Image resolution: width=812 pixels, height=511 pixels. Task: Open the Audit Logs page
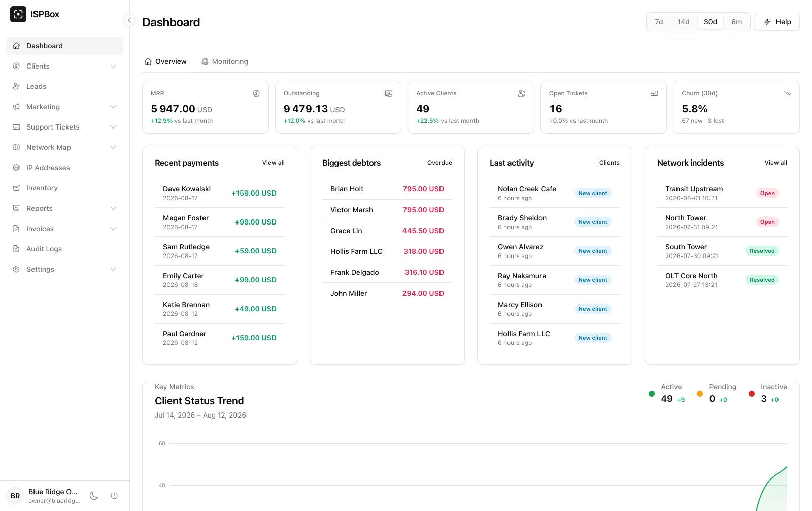[64, 249]
